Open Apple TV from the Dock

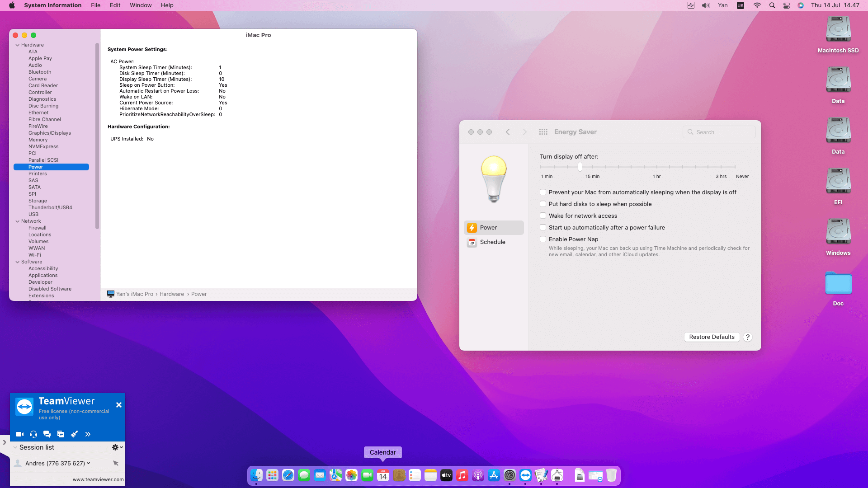coord(446,475)
